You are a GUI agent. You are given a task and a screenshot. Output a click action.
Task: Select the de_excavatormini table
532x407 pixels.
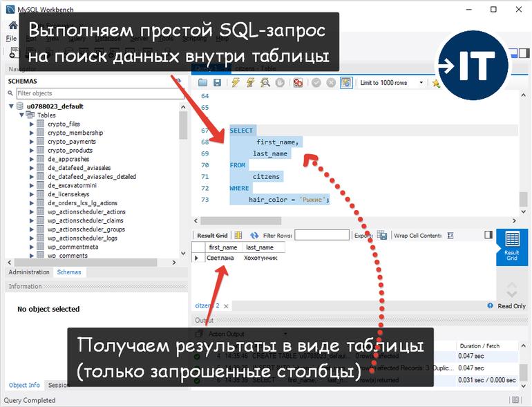72,185
